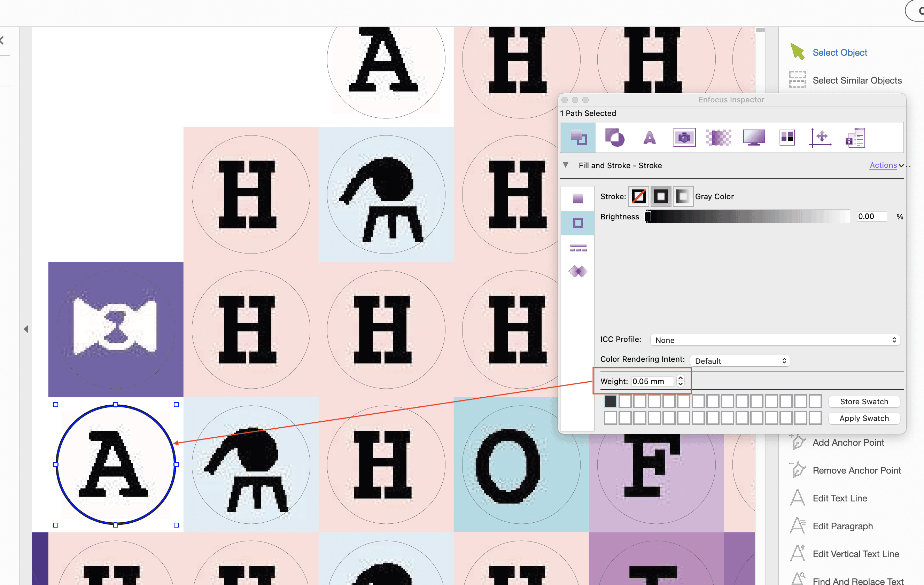Click the Weight input field
924x585 pixels.
point(652,381)
